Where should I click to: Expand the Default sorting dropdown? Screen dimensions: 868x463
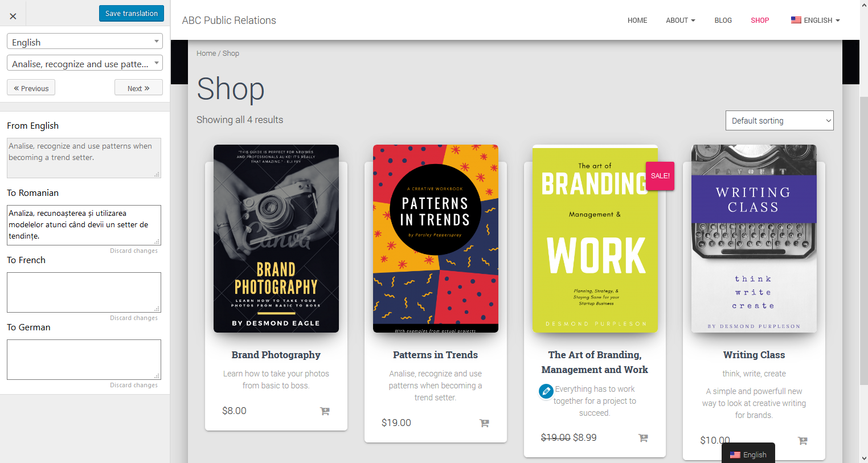[x=779, y=121]
